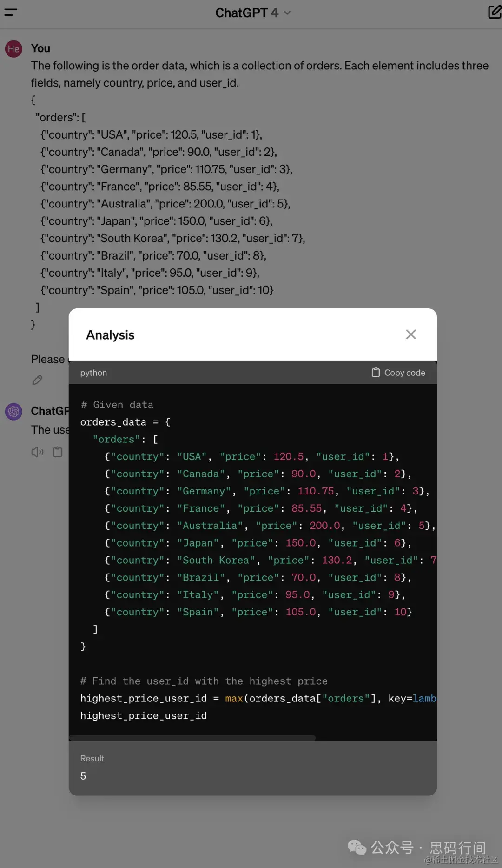This screenshot has height=868, width=502.
Task: Click the Result value 5
Action: tap(83, 776)
